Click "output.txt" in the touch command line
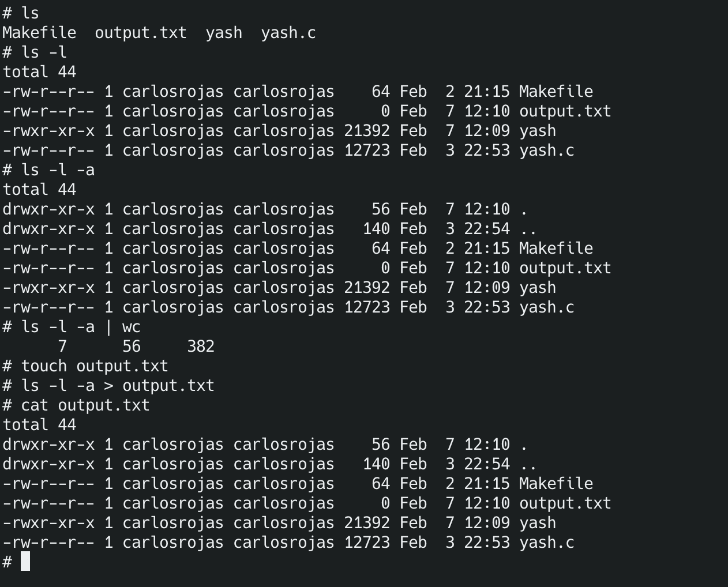This screenshot has height=587, width=728. pos(122,366)
